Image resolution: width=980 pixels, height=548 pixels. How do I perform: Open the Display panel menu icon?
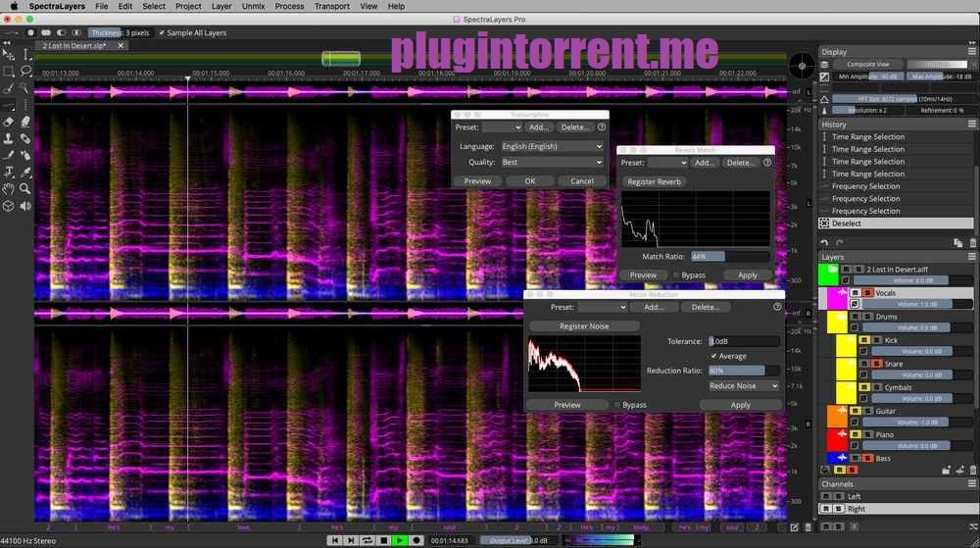(972, 51)
